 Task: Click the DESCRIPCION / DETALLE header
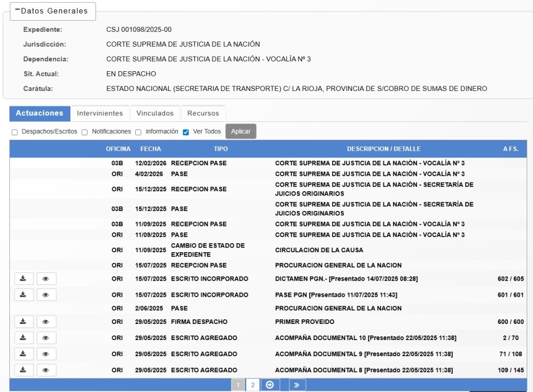coord(384,149)
